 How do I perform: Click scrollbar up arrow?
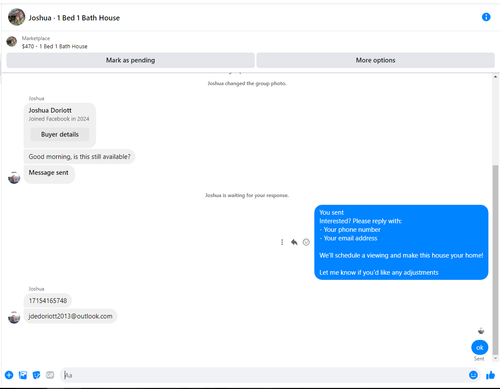point(495,77)
